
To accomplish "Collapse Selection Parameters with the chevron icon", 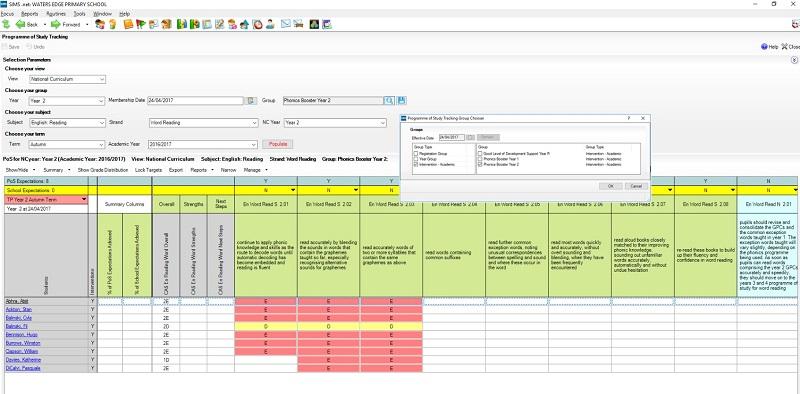I will (794, 60).
